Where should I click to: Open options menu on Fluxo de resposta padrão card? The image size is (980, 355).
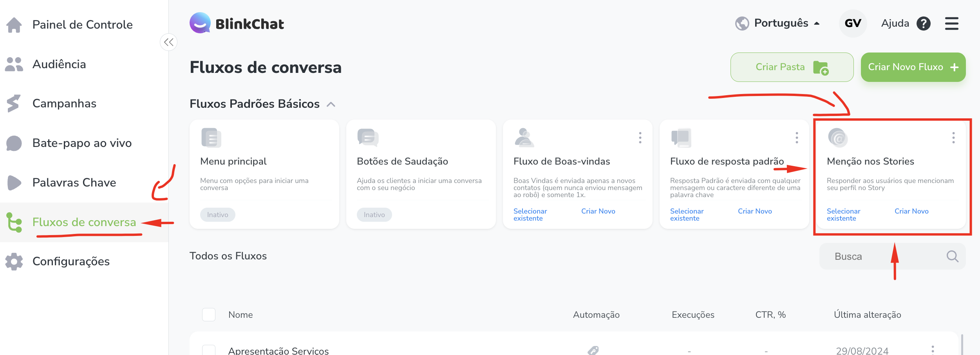click(797, 138)
